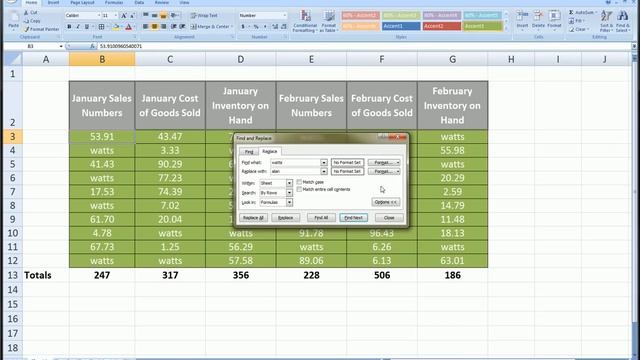The width and height of the screenshot is (640, 360).
Task: Switch to the Find tab in dialog
Action: click(249, 152)
